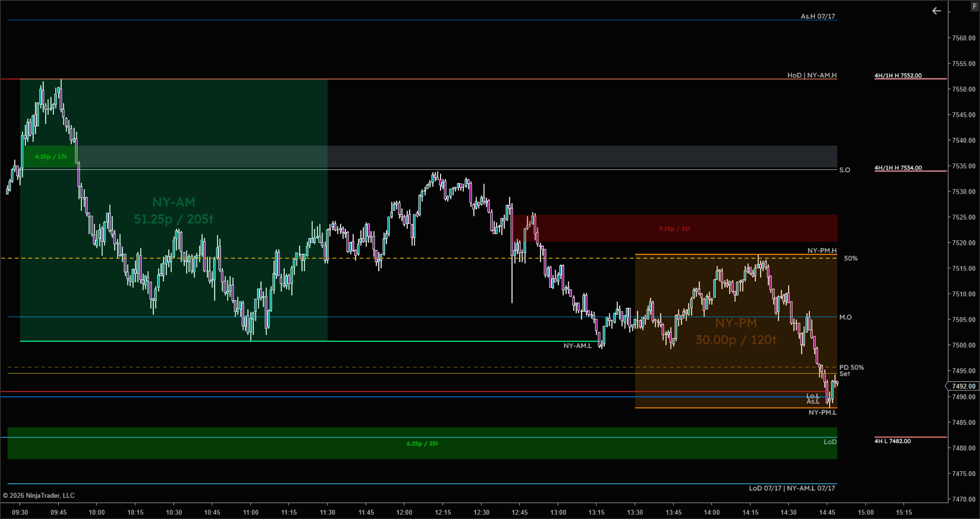Click the 15:15 time axis label
980x519 pixels.
904,512
